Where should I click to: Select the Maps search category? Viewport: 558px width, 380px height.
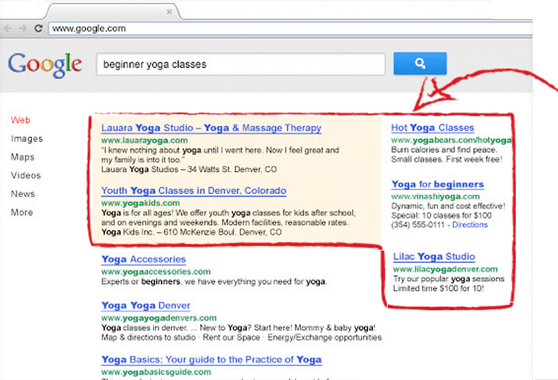pyautogui.click(x=22, y=157)
